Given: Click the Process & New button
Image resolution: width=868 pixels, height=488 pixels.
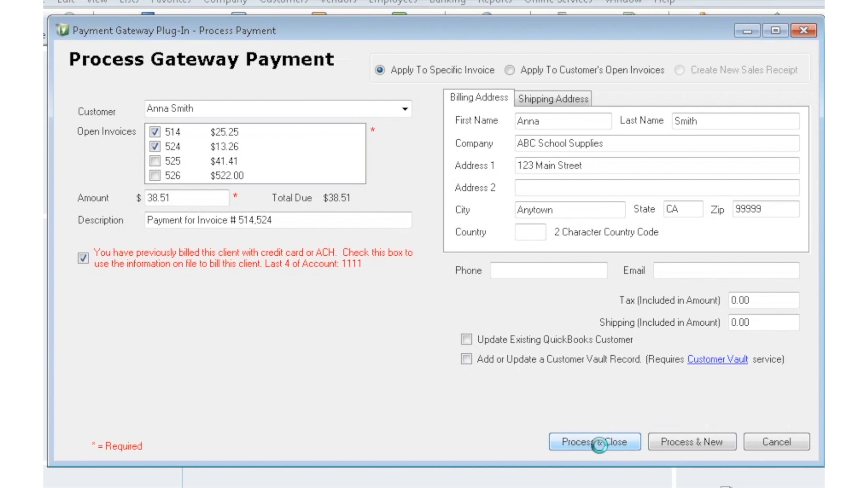Looking at the screenshot, I should (692, 442).
